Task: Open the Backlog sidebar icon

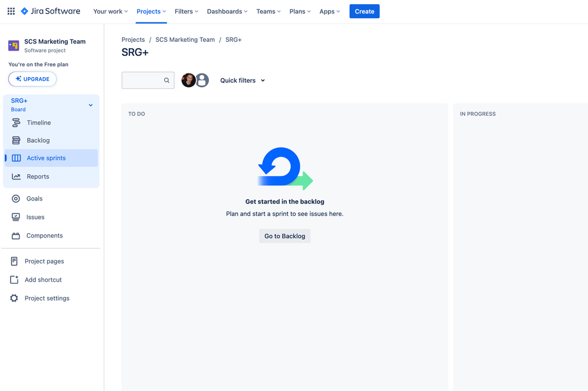Action: pyautogui.click(x=16, y=140)
